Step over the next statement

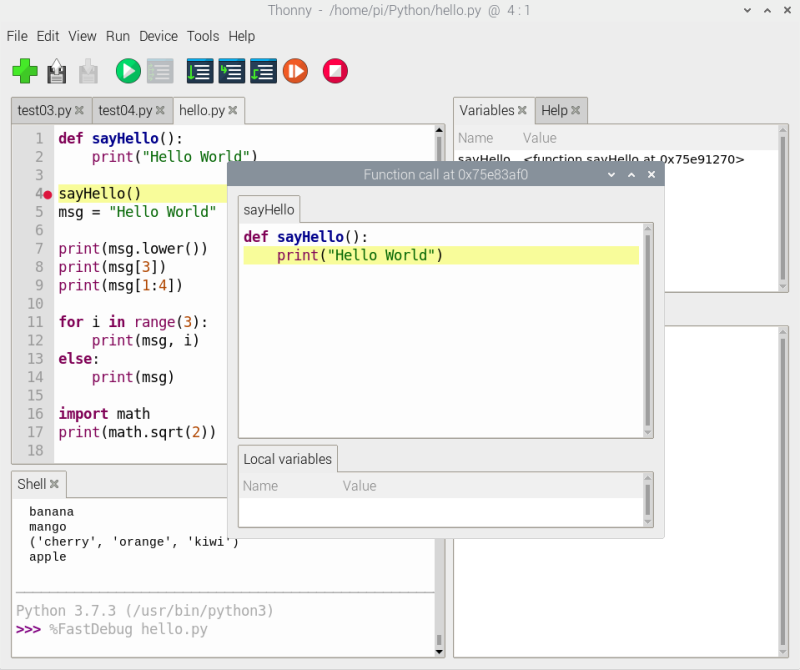pos(199,71)
